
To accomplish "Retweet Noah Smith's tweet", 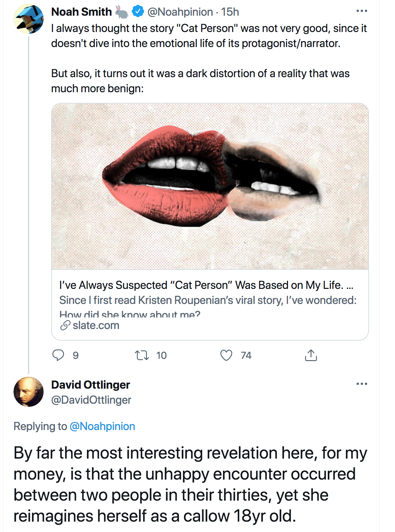I will (142, 355).
